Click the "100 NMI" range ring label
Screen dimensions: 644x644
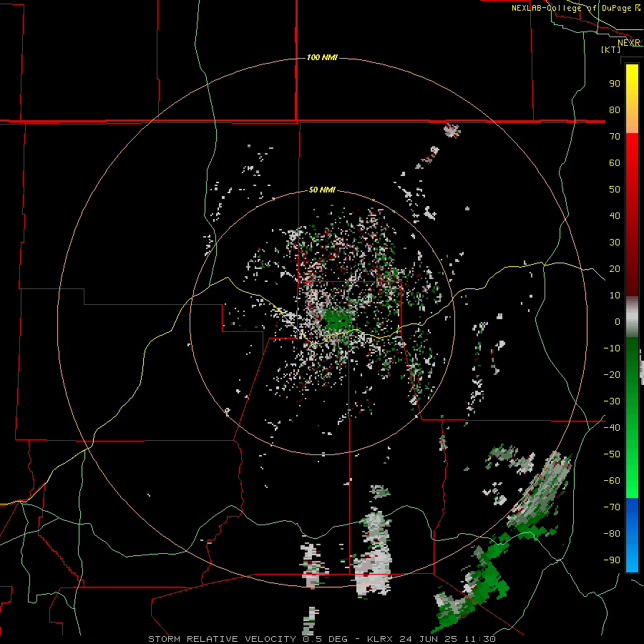pos(322,57)
